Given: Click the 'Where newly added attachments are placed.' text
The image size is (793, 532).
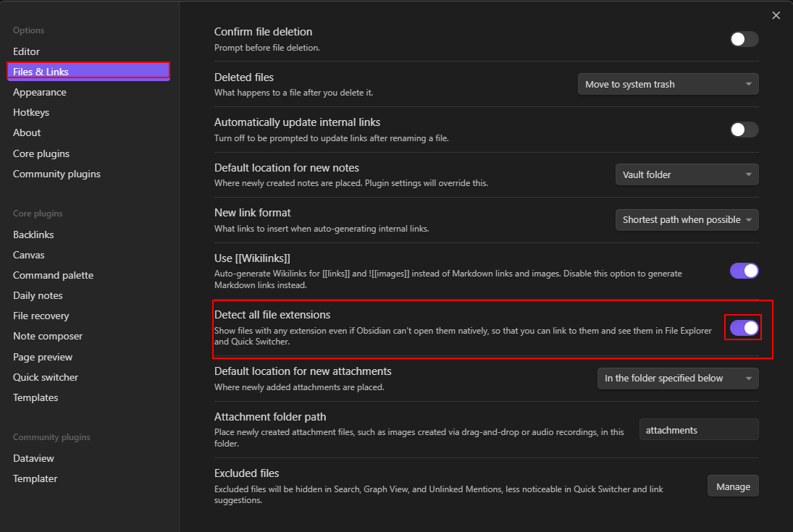Looking at the screenshot, I should click(299, 387).
